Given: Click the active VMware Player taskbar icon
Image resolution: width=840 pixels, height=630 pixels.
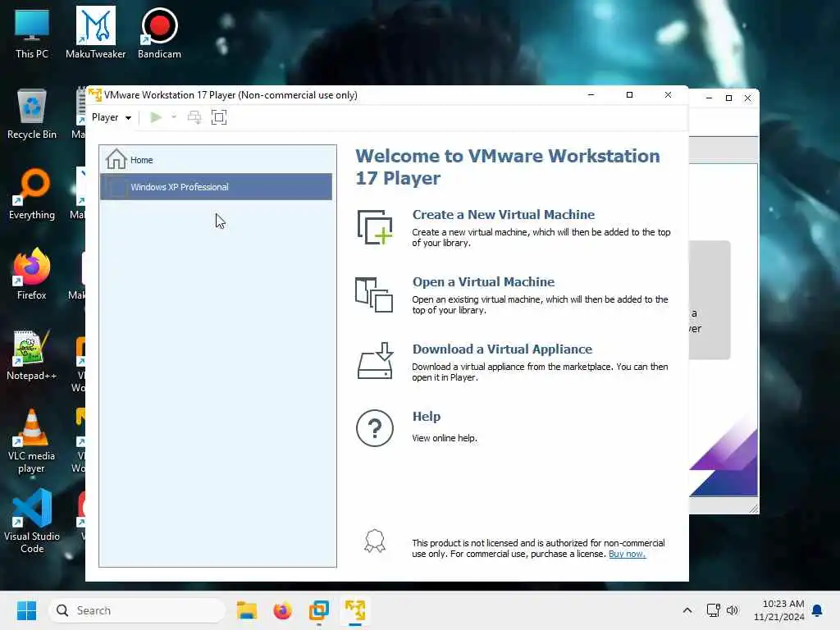Looking at the screenshot, I should click(x=354, y=610).
